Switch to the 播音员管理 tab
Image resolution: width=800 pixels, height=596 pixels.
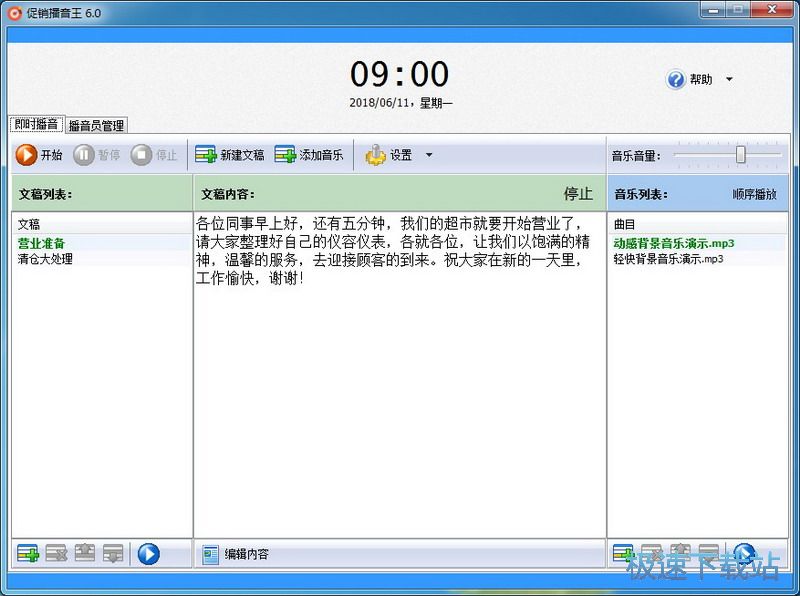tap(96, 125)
